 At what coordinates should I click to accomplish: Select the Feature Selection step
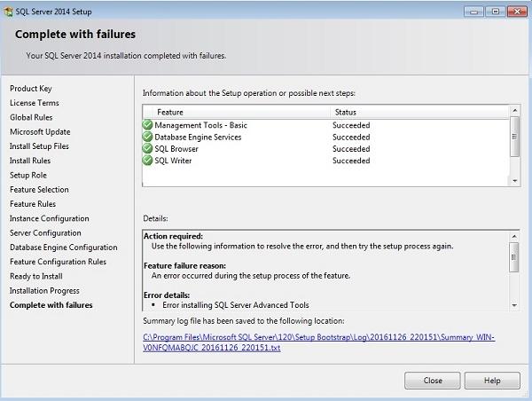39,190
